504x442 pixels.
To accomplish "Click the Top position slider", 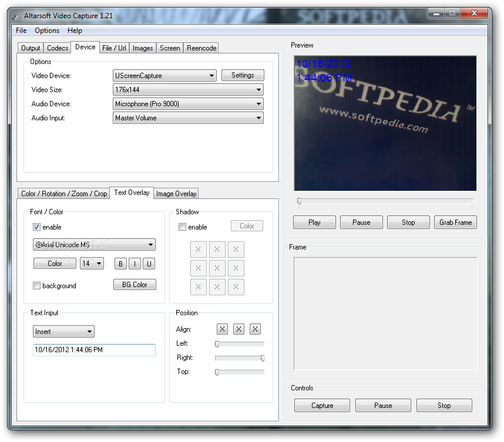I will point(240,372).
